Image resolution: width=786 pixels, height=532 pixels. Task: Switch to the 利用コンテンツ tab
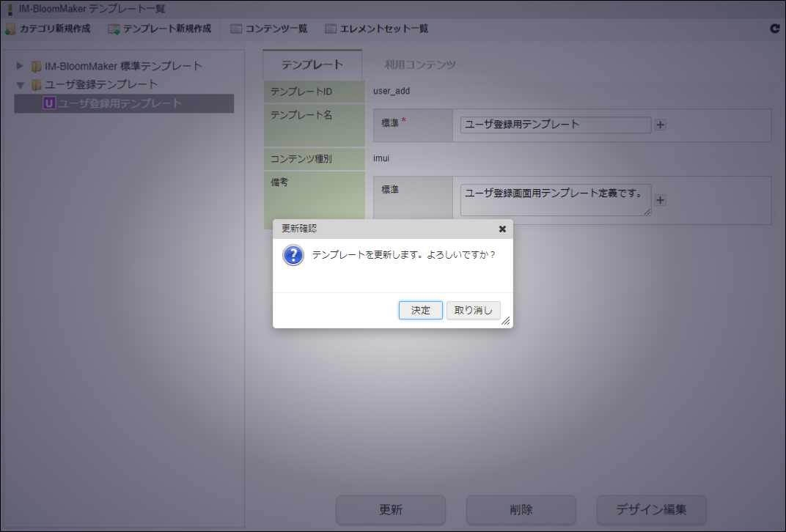click(x=420, y=64)
